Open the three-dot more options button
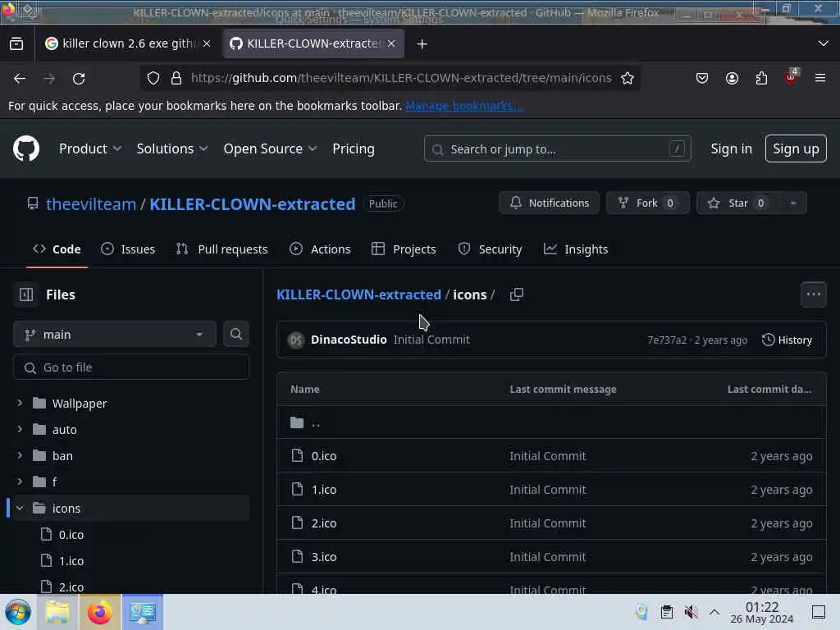840x630 pixels. (813, 294)
